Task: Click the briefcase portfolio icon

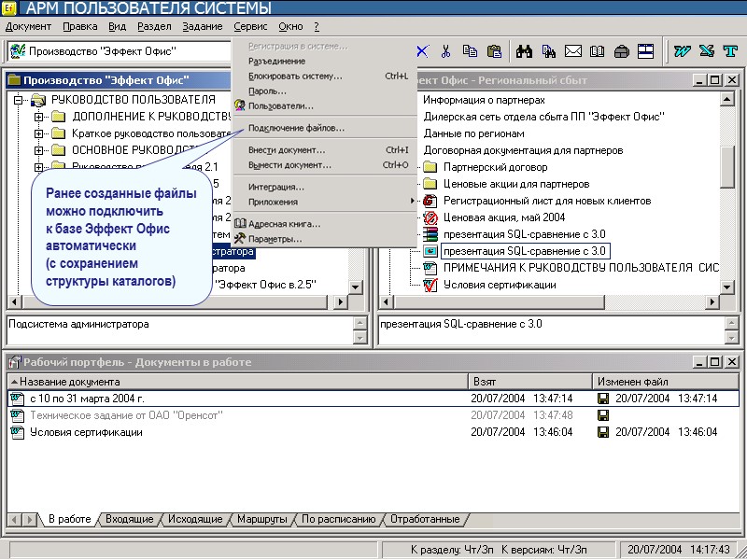Action: [x=621, y=51]
